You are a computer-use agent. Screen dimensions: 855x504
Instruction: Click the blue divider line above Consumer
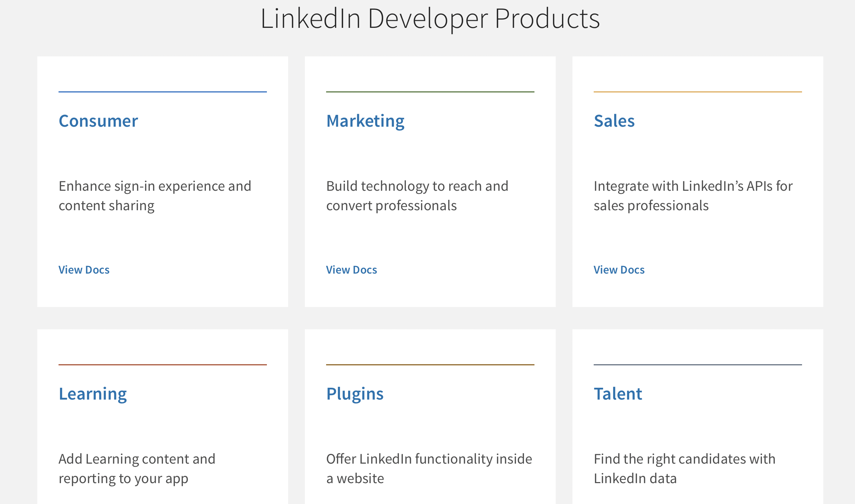163,92
